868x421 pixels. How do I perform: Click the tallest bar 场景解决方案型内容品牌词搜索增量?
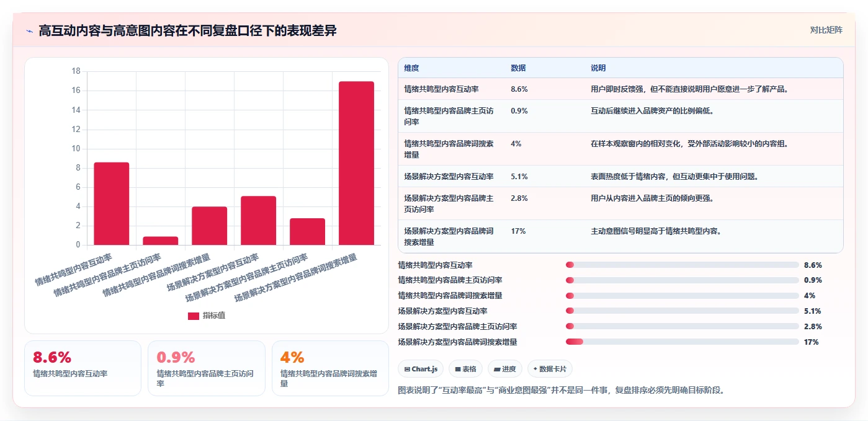[357, 163]
